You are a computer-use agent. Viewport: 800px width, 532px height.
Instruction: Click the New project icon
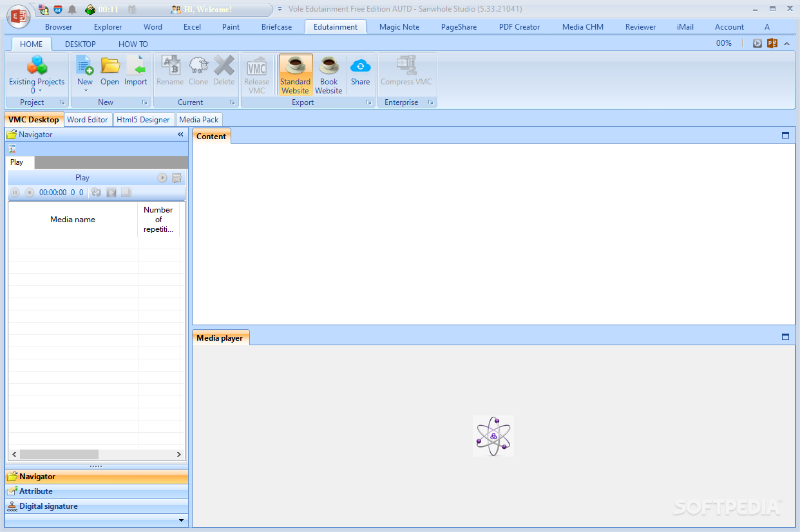(85, 65)
